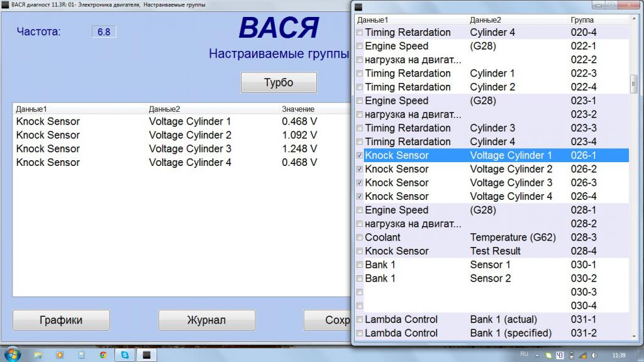Viewport: 644px width, 362px height.
Task: Open Графики (graphs) button
Action: point(61,320)
